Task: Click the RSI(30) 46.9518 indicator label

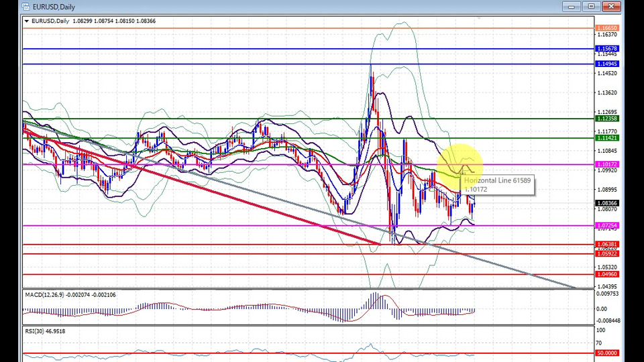Action: tap(45, 330)
